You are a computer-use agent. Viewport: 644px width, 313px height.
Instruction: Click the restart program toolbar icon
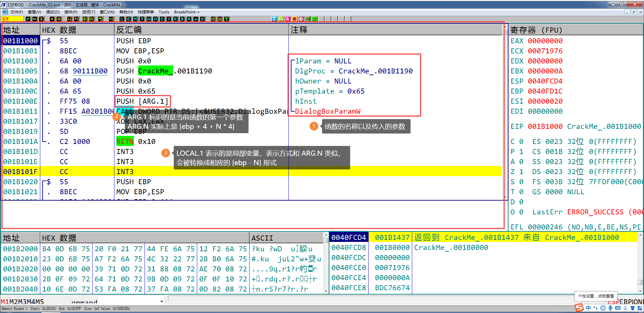tap(28, 19)
